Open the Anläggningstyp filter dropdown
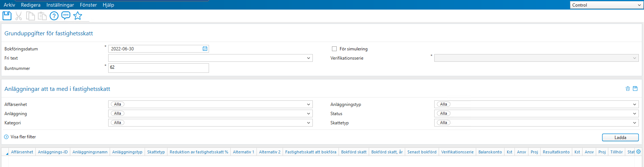 (x=634, y=104)
